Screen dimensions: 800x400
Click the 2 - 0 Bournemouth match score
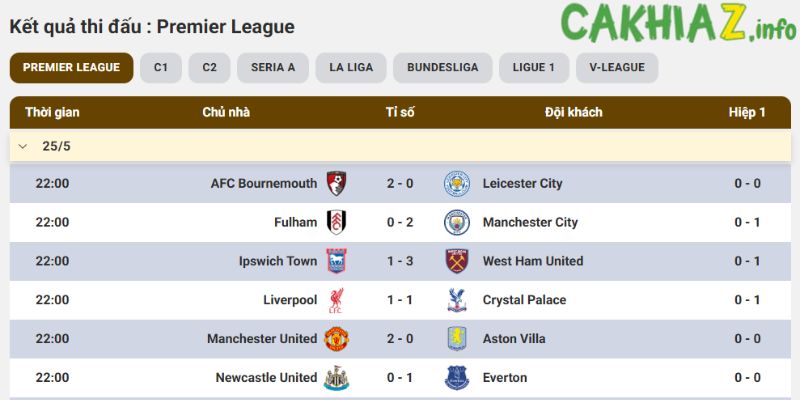click(x=400, y=184)
